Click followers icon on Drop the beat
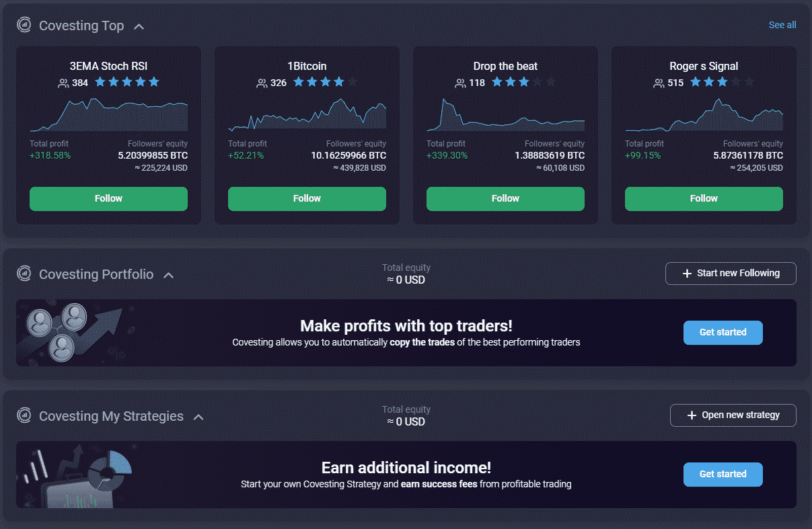The image size is (812, 529). click(460, 83)
